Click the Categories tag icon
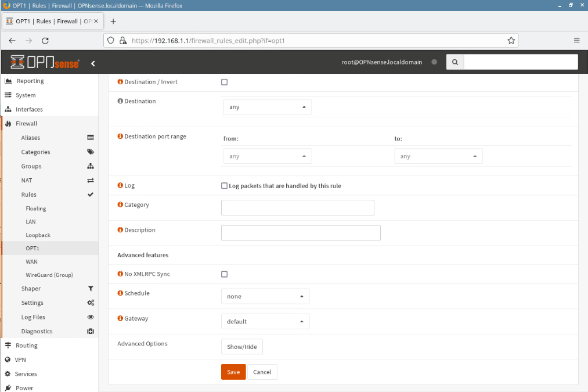The height and width of the screenshot is (392, 588). [x=91, y=152]
